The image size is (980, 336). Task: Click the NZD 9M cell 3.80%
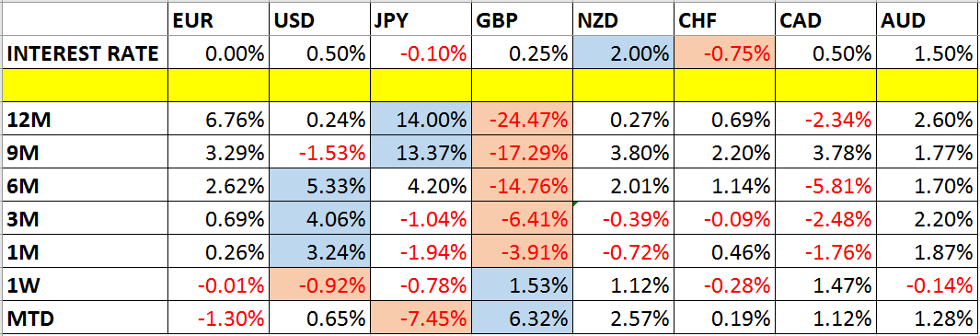click(x=622, y=153)
